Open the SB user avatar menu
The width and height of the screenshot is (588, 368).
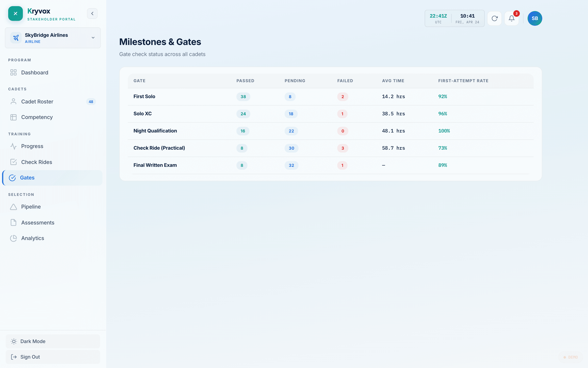pos(535,18)
